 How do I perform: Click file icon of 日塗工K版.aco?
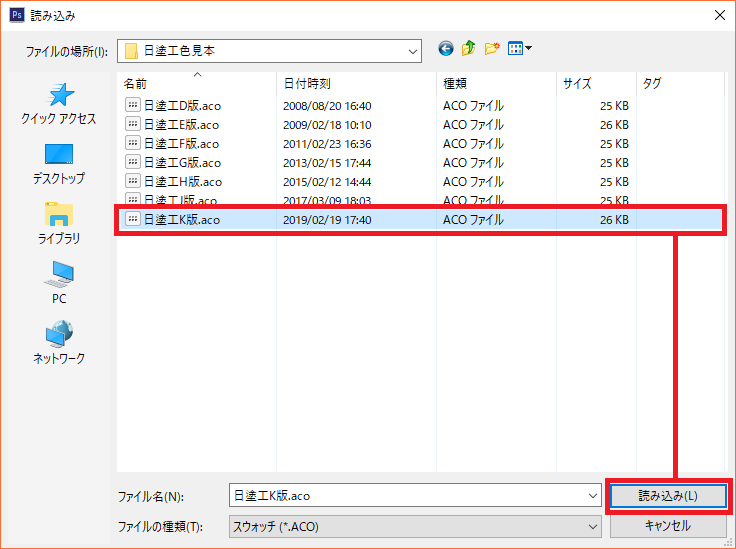click(x=133, y=219)
